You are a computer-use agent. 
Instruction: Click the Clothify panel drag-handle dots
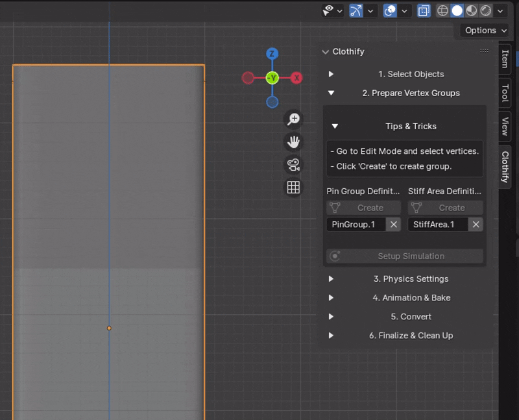(x=484, y=51)
